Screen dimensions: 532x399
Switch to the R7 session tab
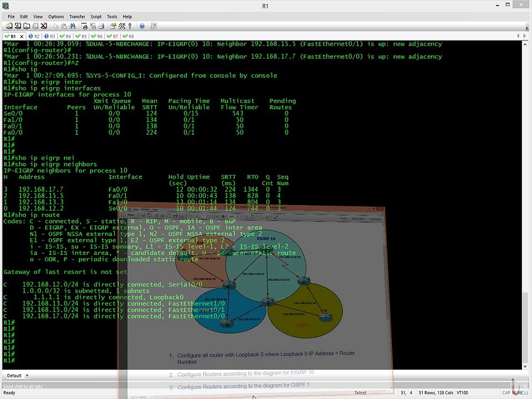(112, 37)
